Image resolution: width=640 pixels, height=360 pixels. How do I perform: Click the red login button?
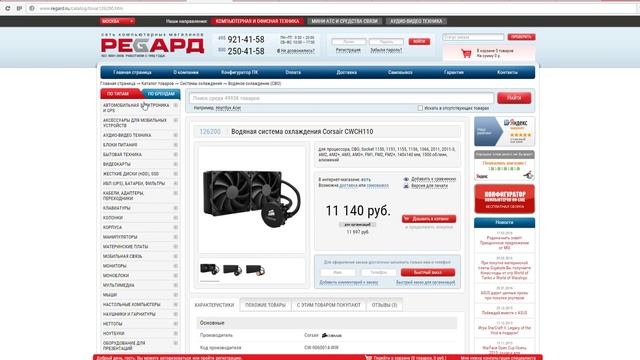click(x=419, y=42)
